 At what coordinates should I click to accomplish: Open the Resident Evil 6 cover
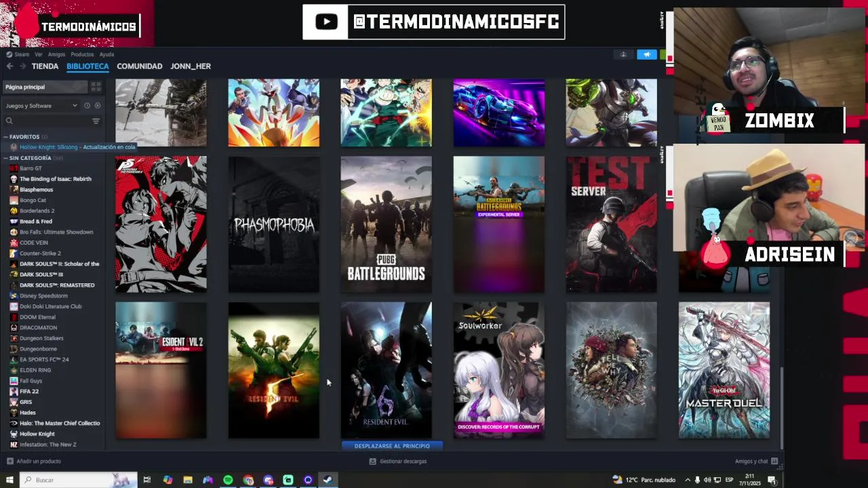386,370
